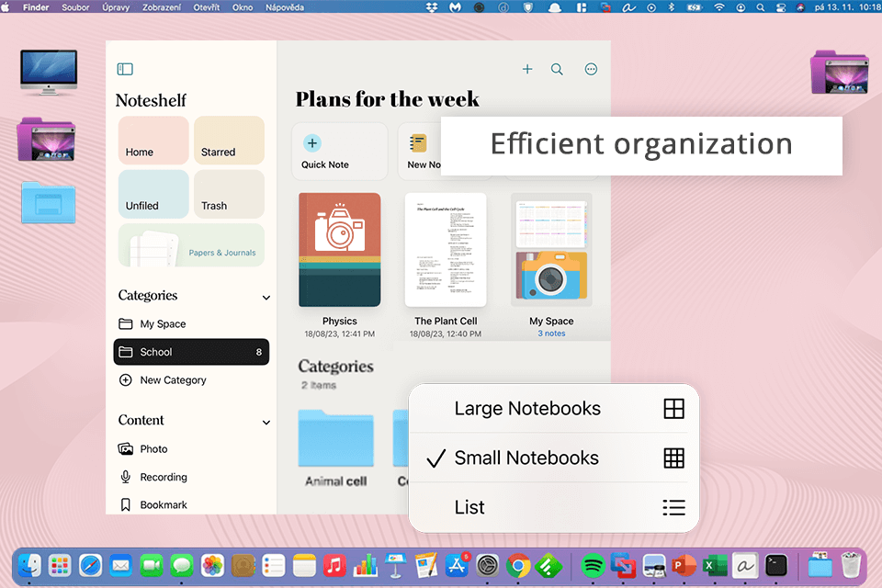Open the Soubor menu
The image size is (882, 588).
(x=75, y=7)
